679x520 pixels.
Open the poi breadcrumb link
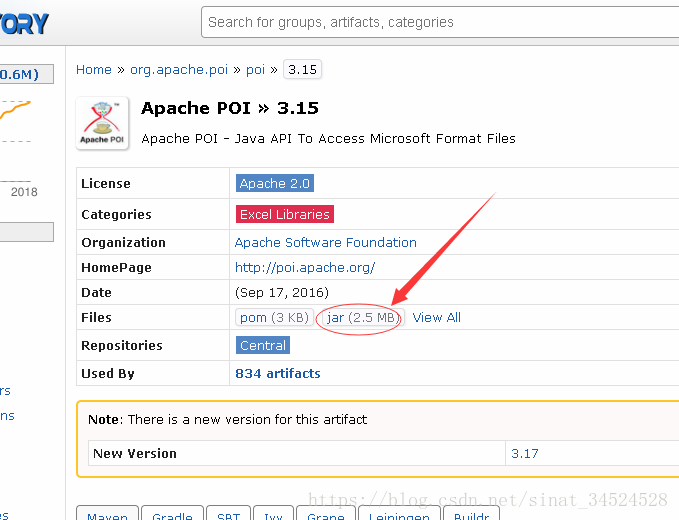(255, 70)
